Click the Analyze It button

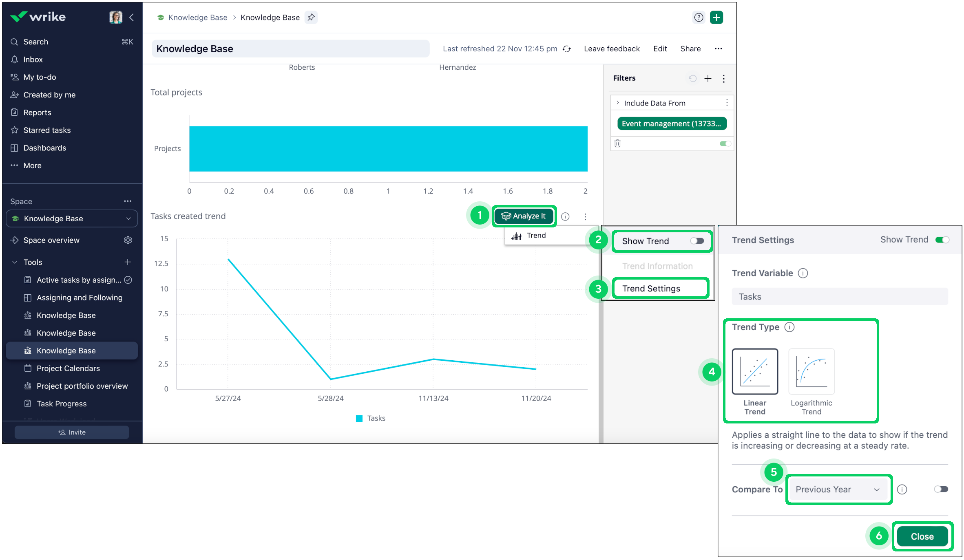[x=523, y=216]
